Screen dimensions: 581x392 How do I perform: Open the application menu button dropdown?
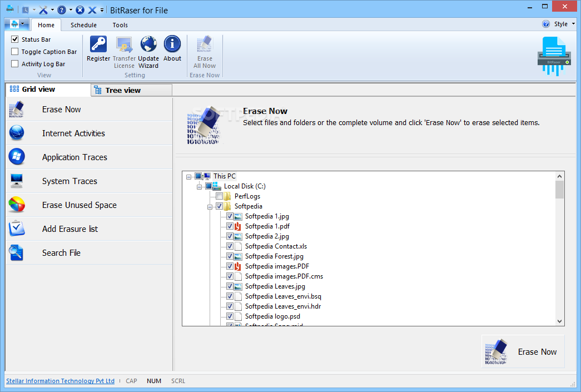coord(17,24)
